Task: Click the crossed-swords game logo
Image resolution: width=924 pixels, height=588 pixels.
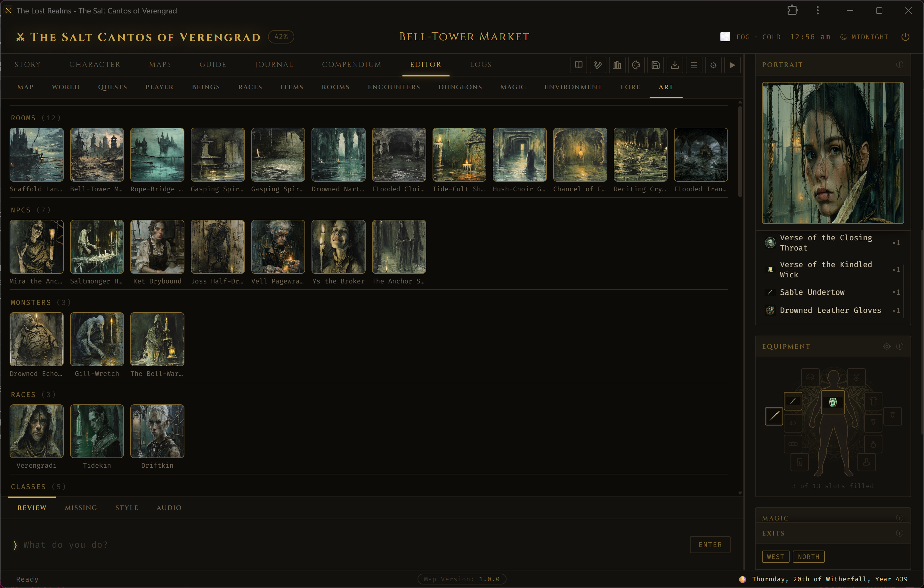Action: [20, 37]
